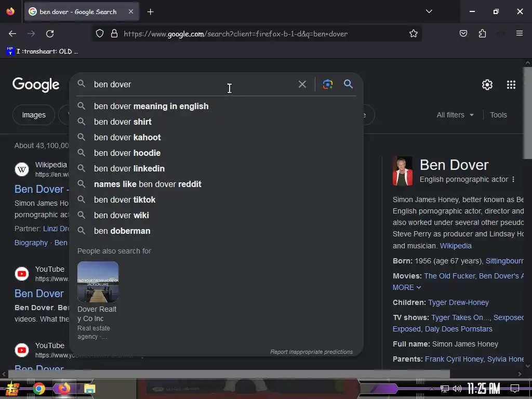This screenshot has height=399, width=532.
Task: Bookmark this page with the star
Action: tap(413, 34)
